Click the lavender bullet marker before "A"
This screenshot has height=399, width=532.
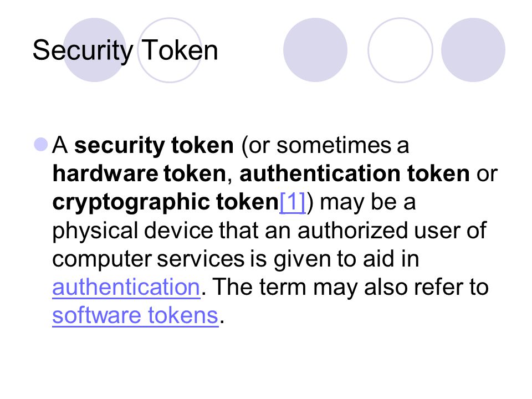(40, 144)
